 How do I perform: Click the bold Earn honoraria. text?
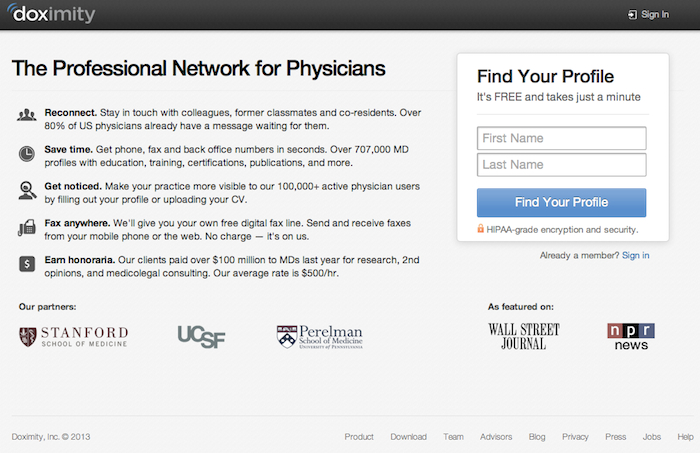(x=80, y=260)
